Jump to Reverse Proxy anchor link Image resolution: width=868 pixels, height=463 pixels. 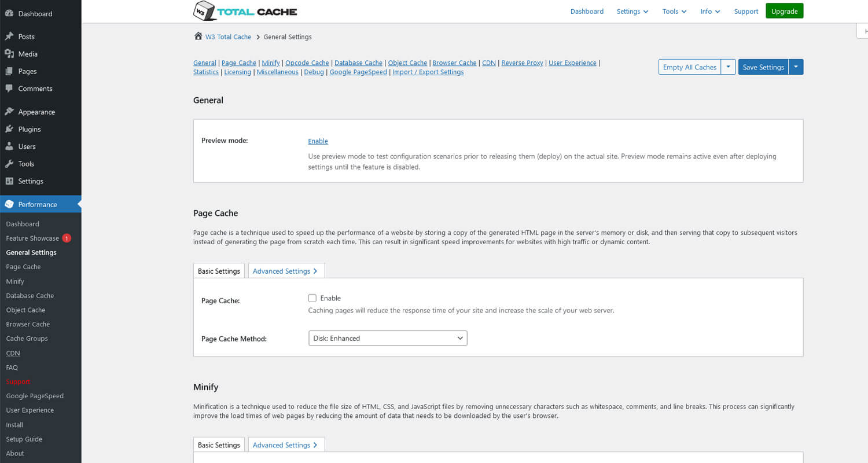click(522, 63)
